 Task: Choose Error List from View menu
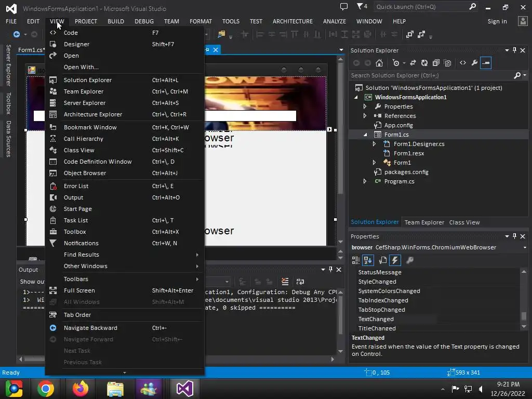click(x=125, y=186)
